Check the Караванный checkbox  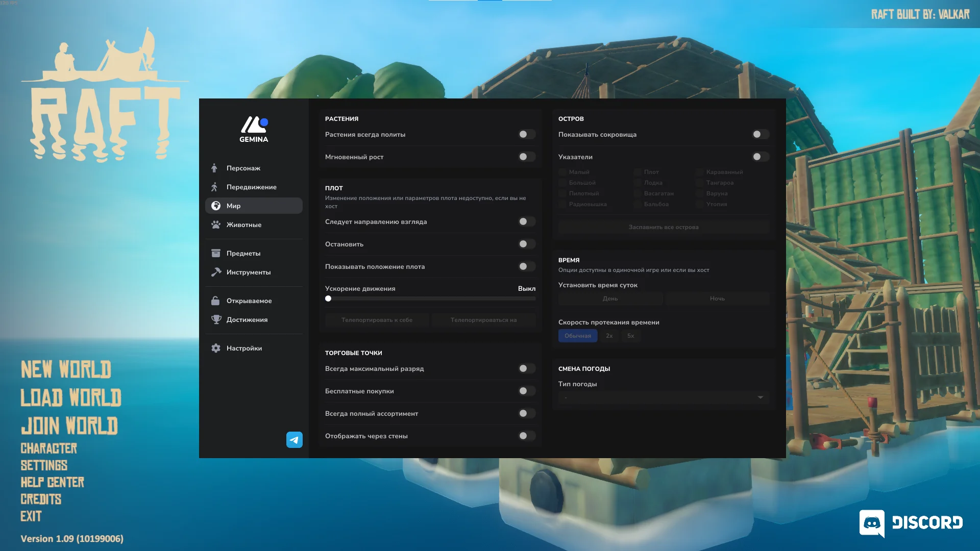click(699, 172)
